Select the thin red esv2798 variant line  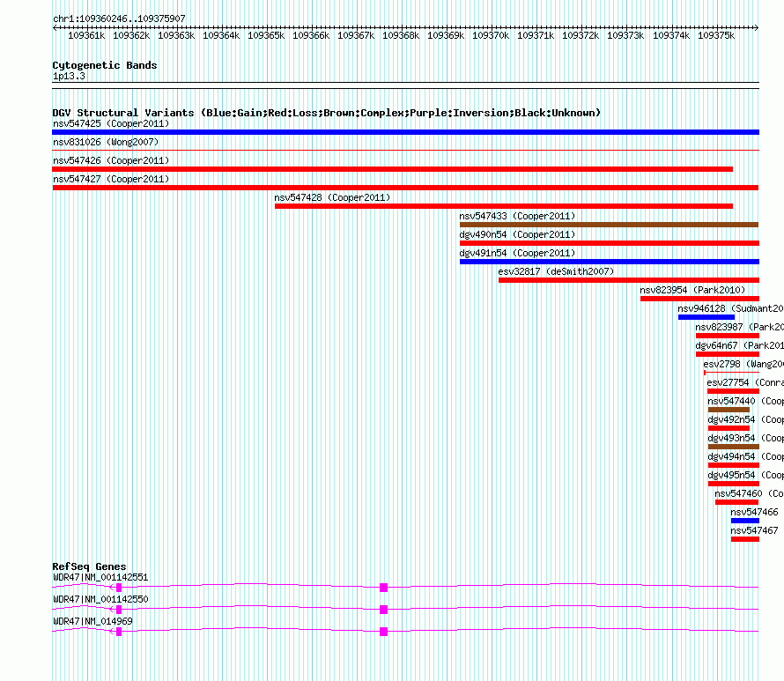coord(731,373)
